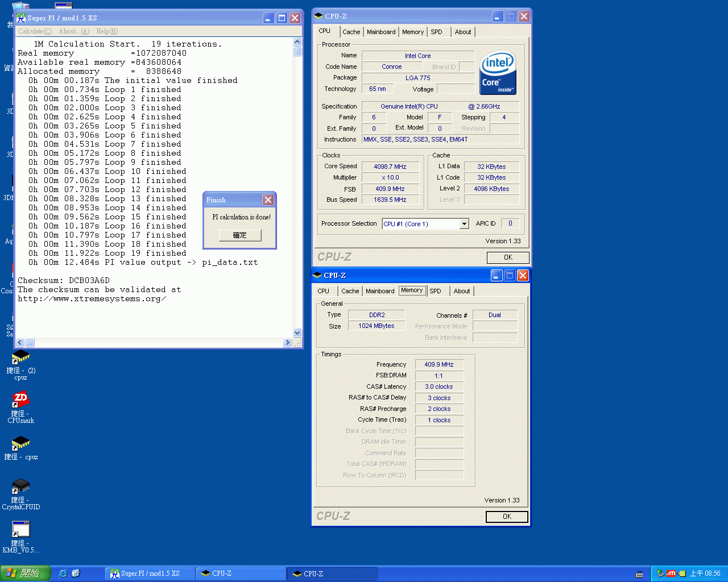Viewport: 728px width, 582px height.
Task: Click Super PI vertical scrollbar up arrow
Action: click(297, 41)
